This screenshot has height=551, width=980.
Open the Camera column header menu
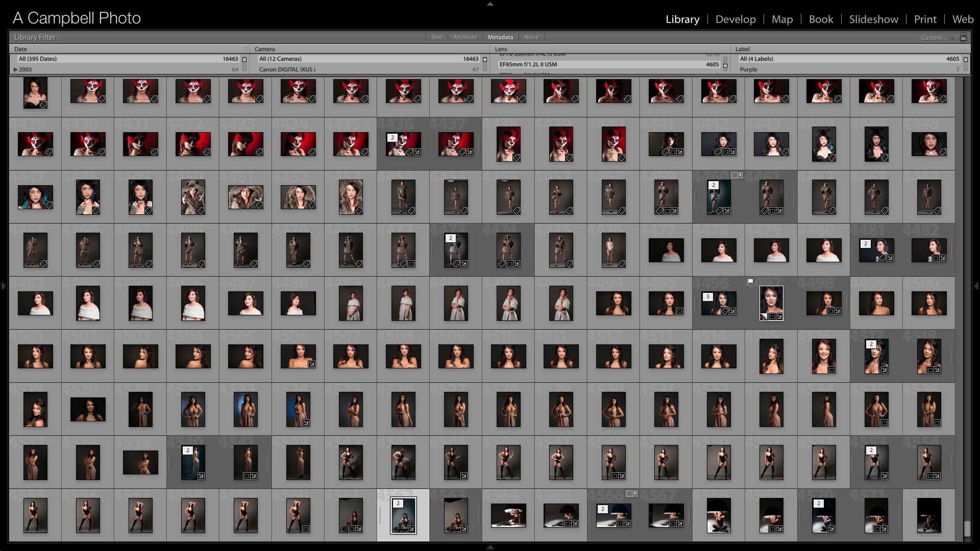coord(264,49)
